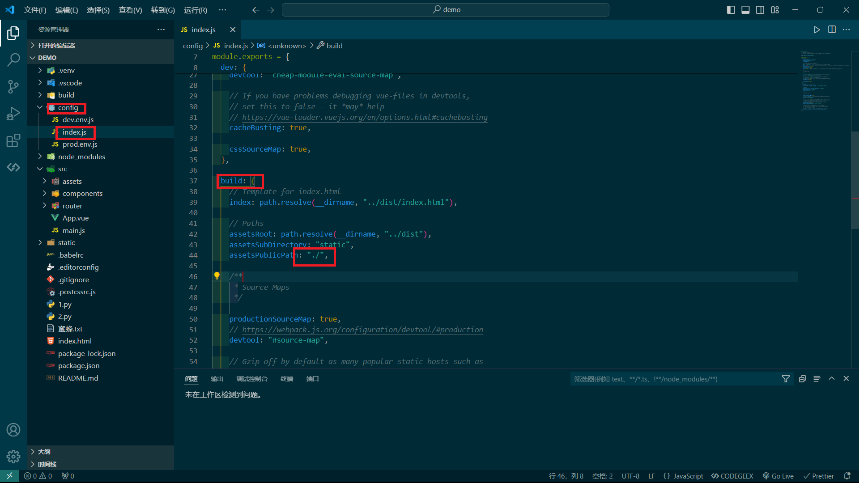The image size is (868, 483).
Task: Click the lightbulb code action icon
Action: click(x=217, y=276)
